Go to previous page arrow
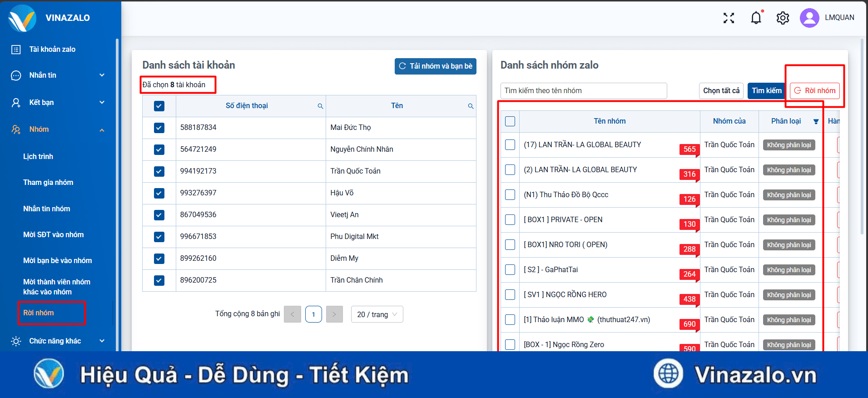Screen dimensions: 868x398 293,314
